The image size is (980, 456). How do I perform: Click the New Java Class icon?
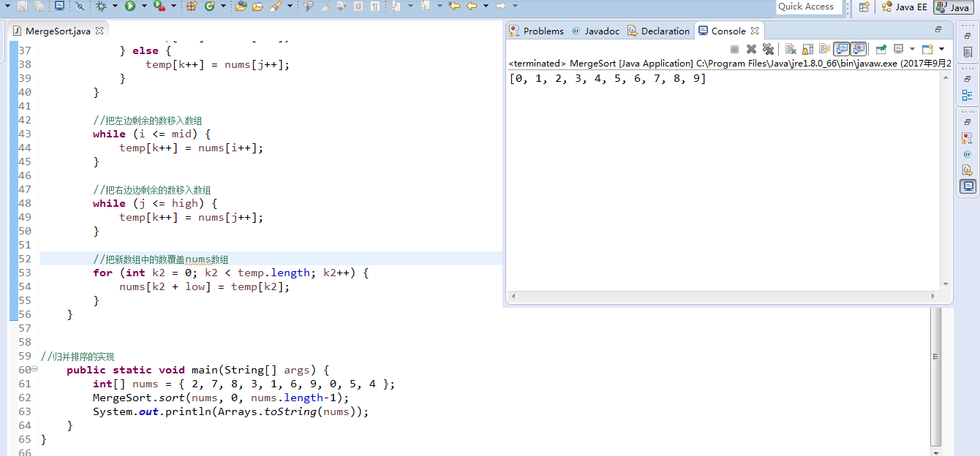click(209, 6)
